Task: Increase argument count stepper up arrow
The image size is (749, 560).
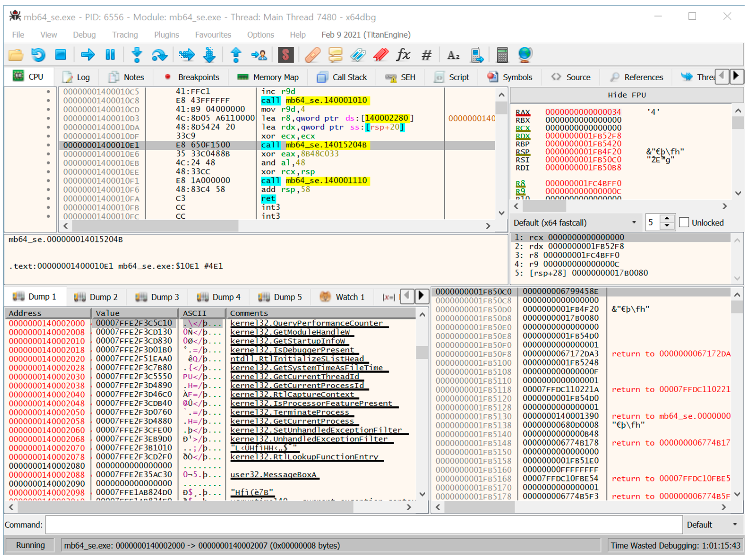Action: coord(667,219)
